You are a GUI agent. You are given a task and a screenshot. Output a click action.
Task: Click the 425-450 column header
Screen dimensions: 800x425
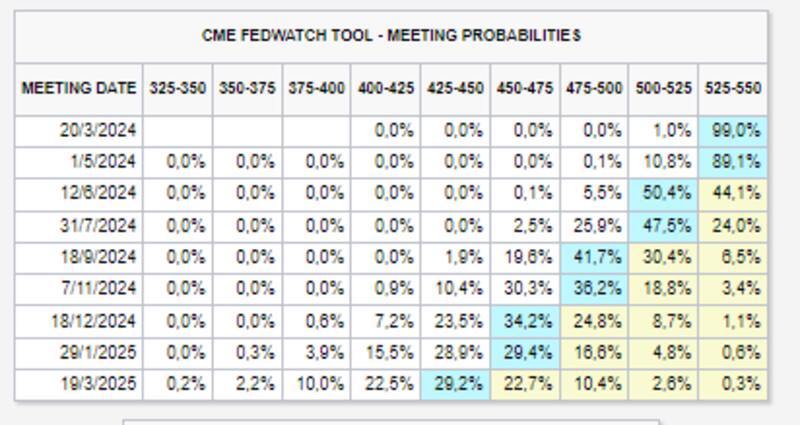(x=456, y=88)
